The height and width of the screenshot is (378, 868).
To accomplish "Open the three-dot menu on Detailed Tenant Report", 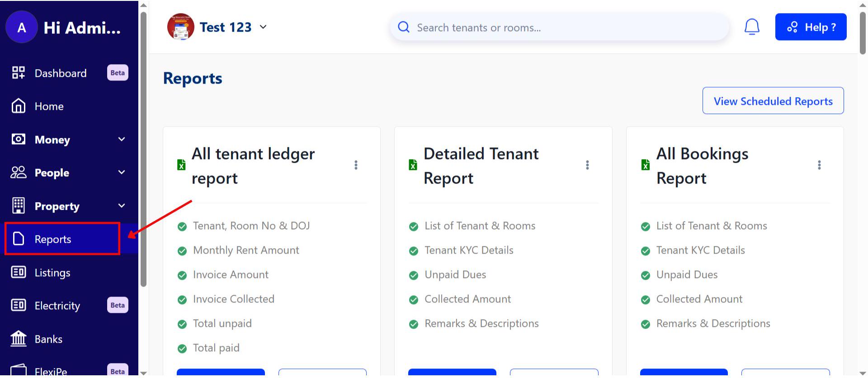I will [x=587, y=165].
